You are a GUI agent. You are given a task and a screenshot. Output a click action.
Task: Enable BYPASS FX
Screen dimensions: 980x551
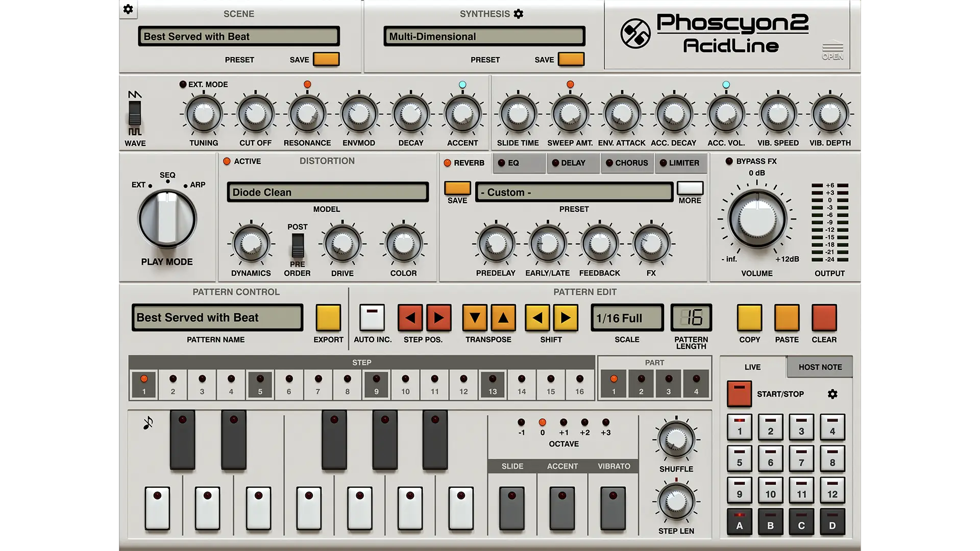point(729,161)
